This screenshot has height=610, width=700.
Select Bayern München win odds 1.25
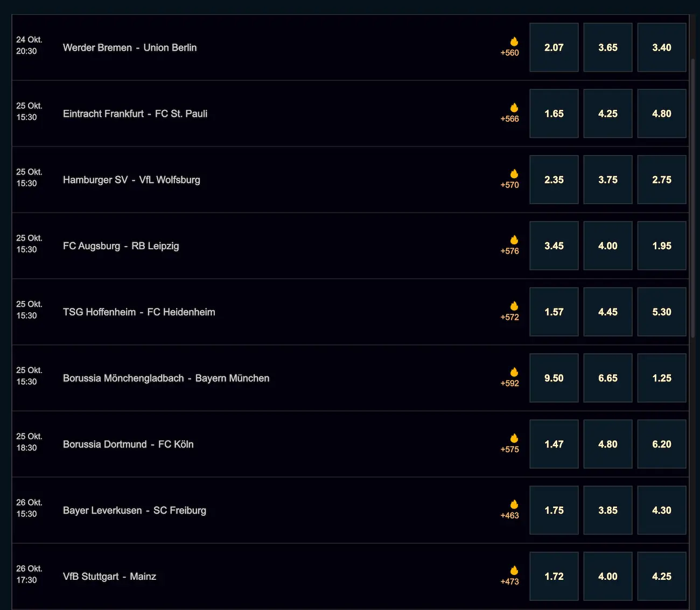661,378
